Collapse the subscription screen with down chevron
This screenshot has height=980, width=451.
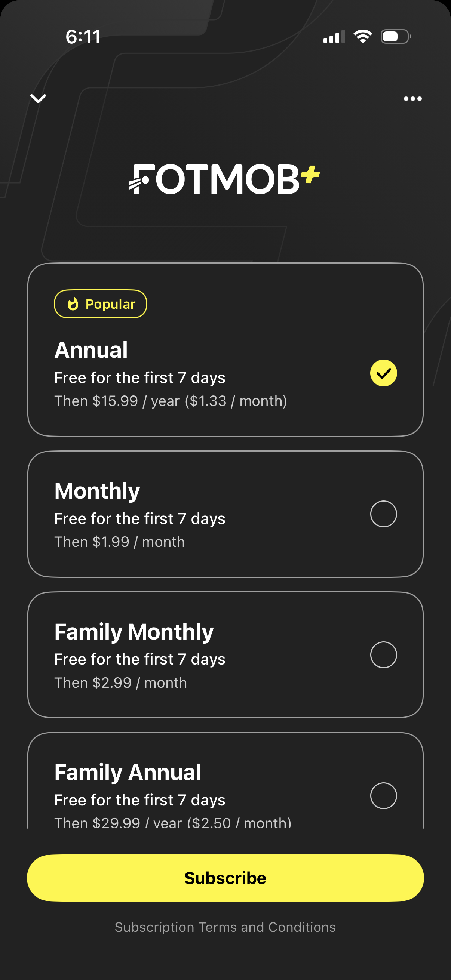tap(38, 99)
